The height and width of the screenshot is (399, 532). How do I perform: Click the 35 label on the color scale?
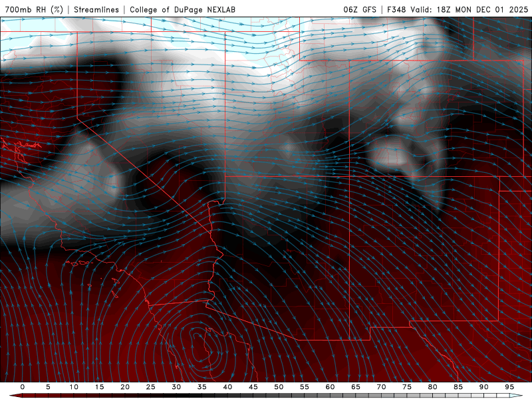click(202, 387)
